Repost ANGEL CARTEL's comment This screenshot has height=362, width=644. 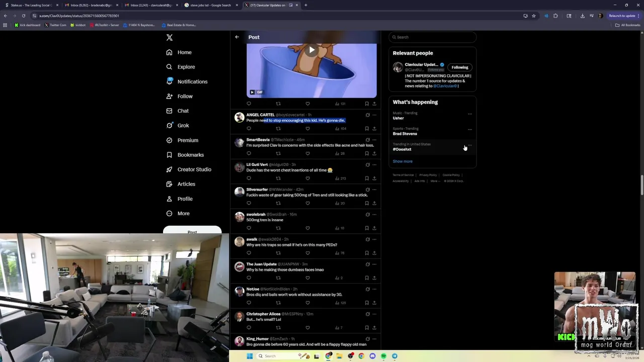pyautogui.click(x=278, y=129)
